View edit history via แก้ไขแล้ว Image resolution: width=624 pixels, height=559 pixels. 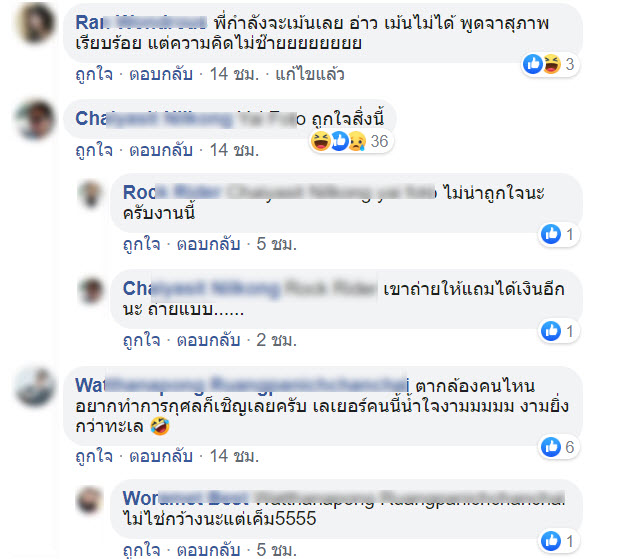(x=310, y=74)
